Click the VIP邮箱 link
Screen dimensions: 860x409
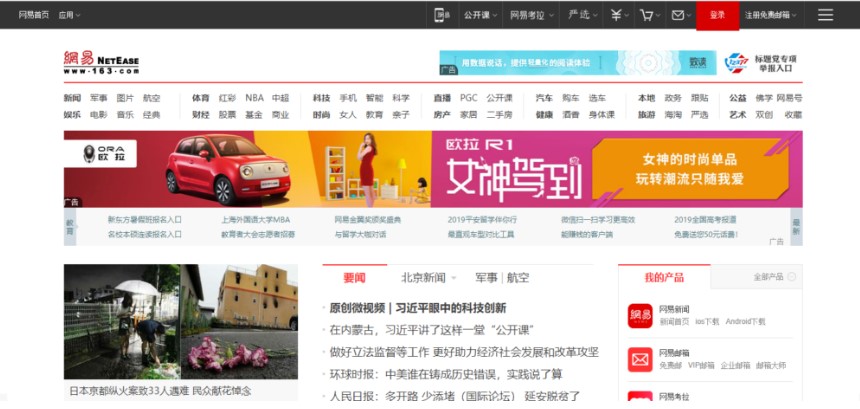click(701, 366)
